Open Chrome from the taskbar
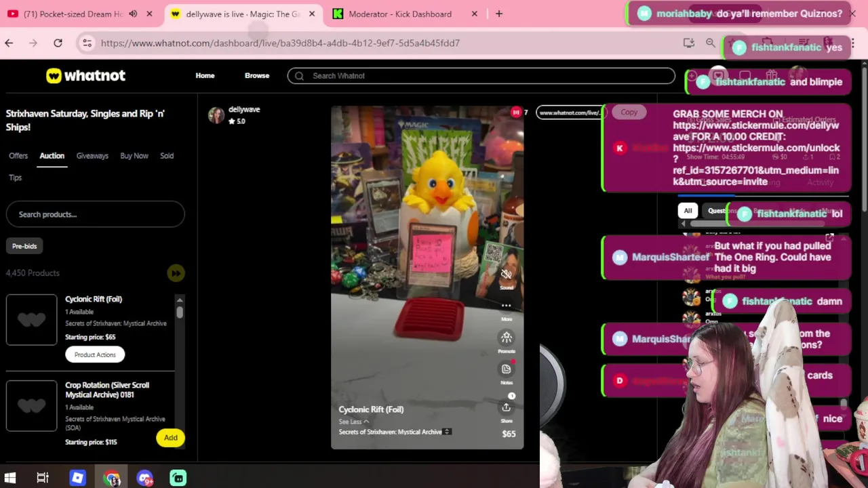 point(111,478)
